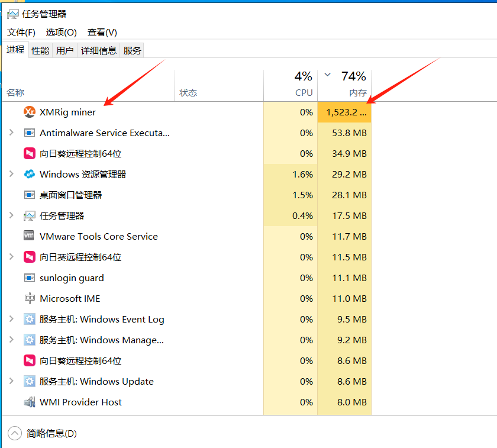Switch to the 服务 tab
Viewport: 497px width, 448px height.
pyautogui.click(x=132, y=50)
